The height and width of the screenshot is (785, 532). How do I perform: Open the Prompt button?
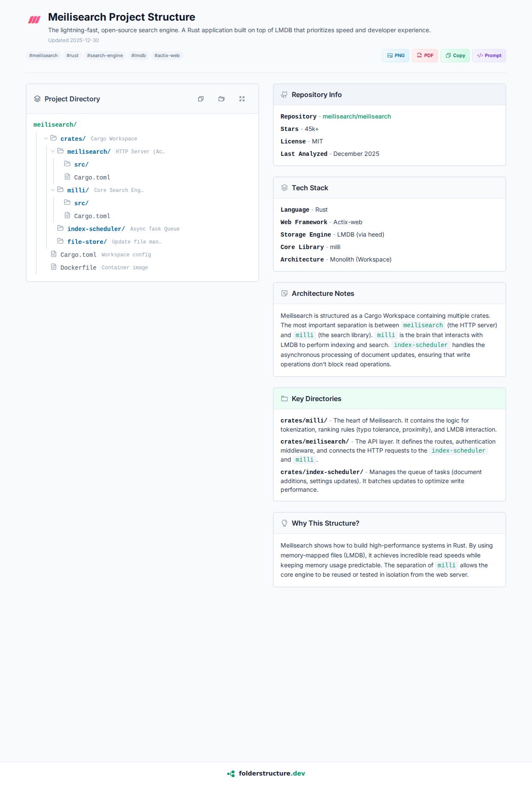pyautogui.click(x=489, y=55)
